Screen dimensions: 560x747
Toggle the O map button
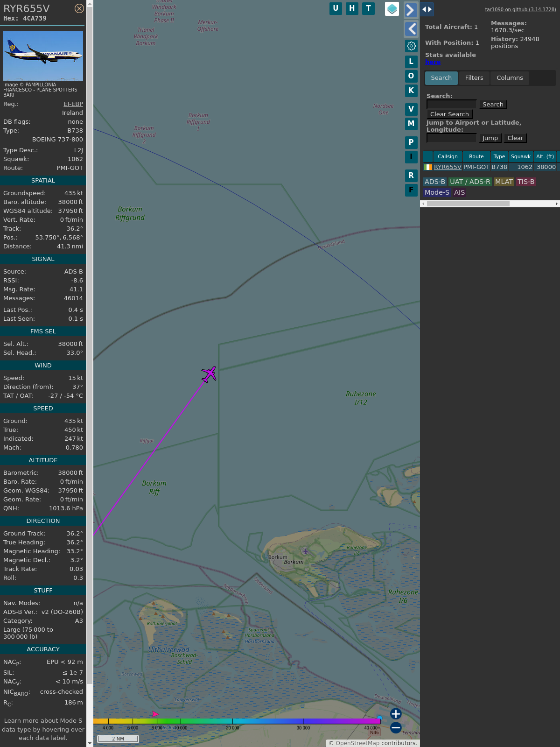click(411, 76)
